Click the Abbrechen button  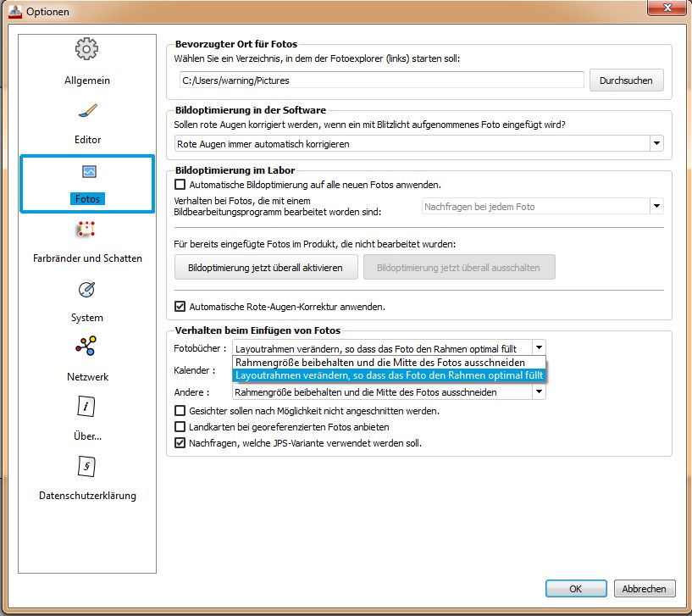645,589
